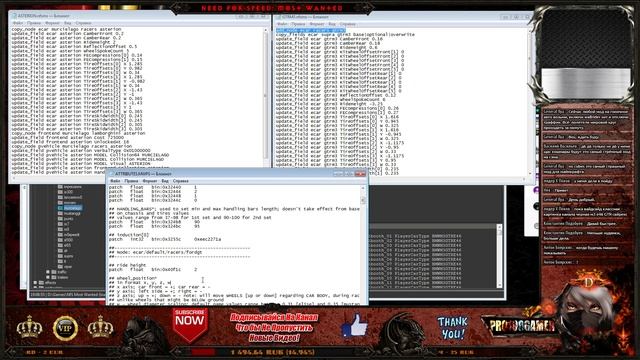Expand the effects node in the tree

[36, 282]
